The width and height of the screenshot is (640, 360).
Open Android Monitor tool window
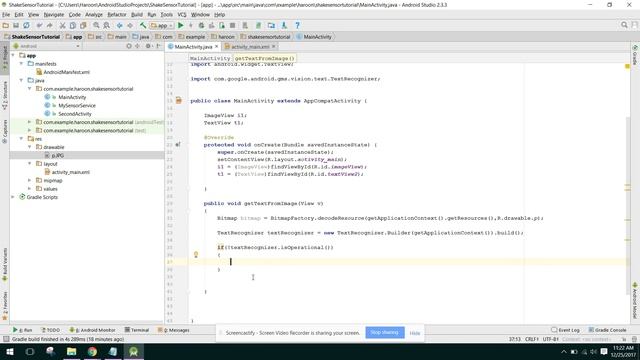(x=92, y=330)
